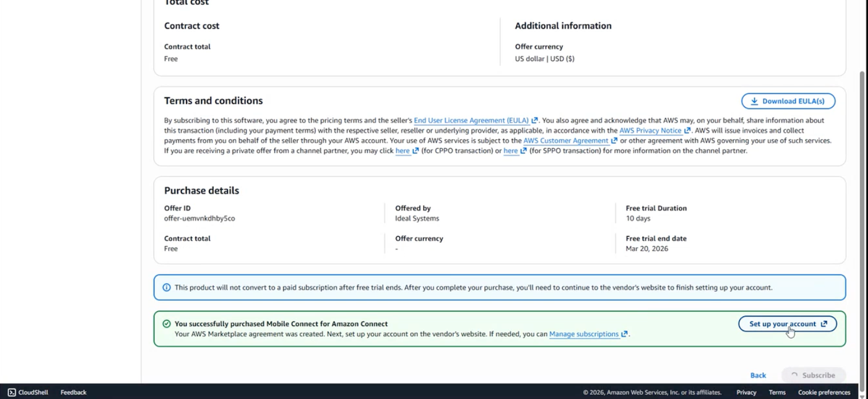The width and height of the screenshot is (868, 399).
Task: Open the Privacy footer link
Action: [x=746, y=392]
